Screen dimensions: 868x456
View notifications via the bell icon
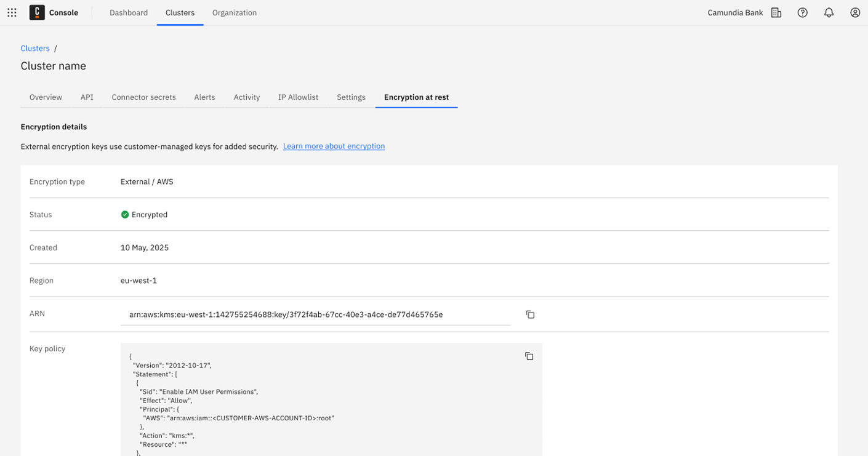[829, 12]
